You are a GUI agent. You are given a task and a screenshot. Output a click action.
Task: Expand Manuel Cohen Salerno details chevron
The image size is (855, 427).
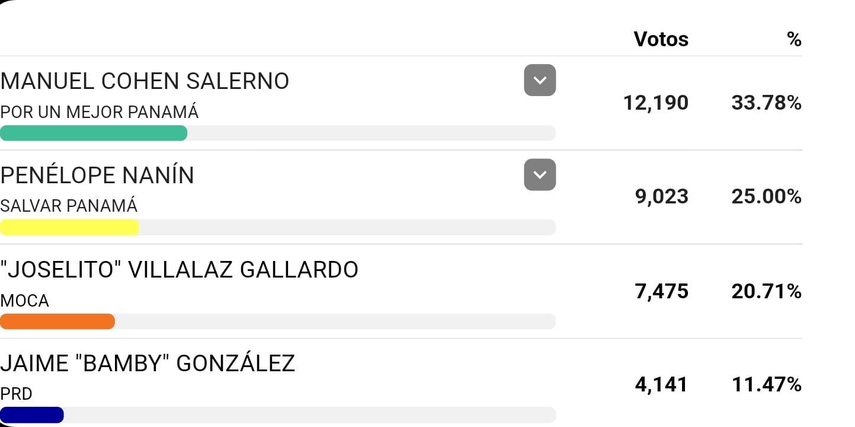tap(539, 80)
